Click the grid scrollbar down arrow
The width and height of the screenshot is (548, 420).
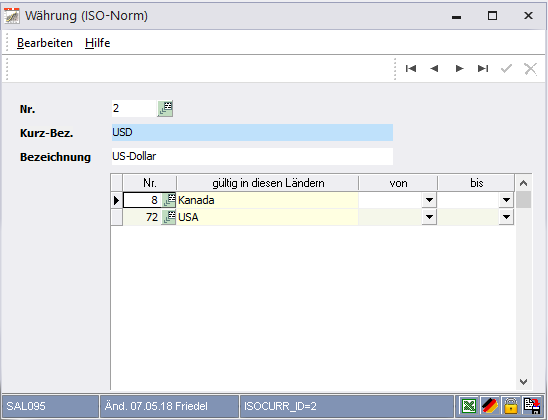tap(523, 382)
